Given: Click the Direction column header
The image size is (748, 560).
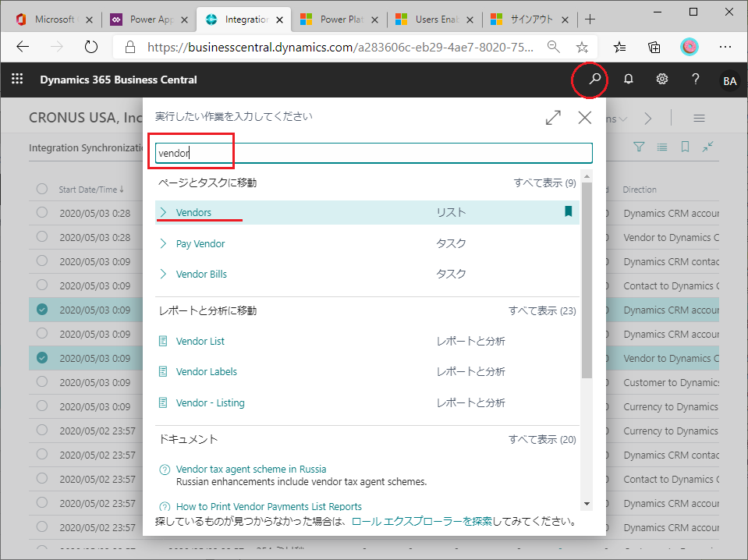Looking at the screenshot, I should pyautogui.click(x=640, y=190).
